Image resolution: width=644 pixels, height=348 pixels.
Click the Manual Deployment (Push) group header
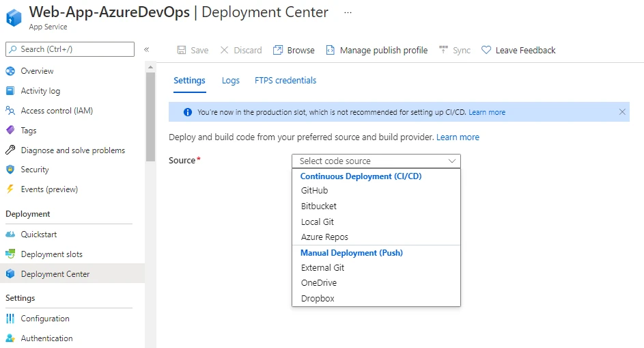352,253
